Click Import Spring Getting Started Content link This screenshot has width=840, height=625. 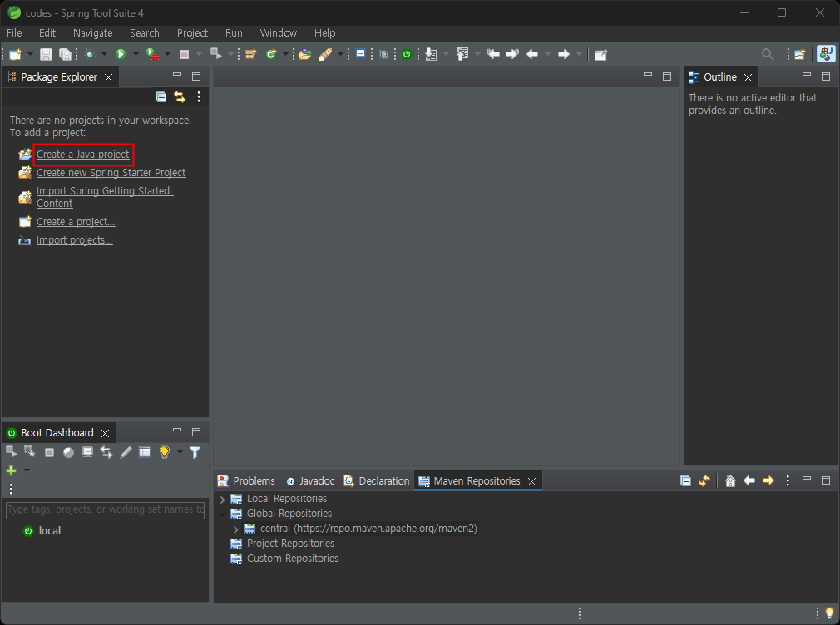click(105, 197)
